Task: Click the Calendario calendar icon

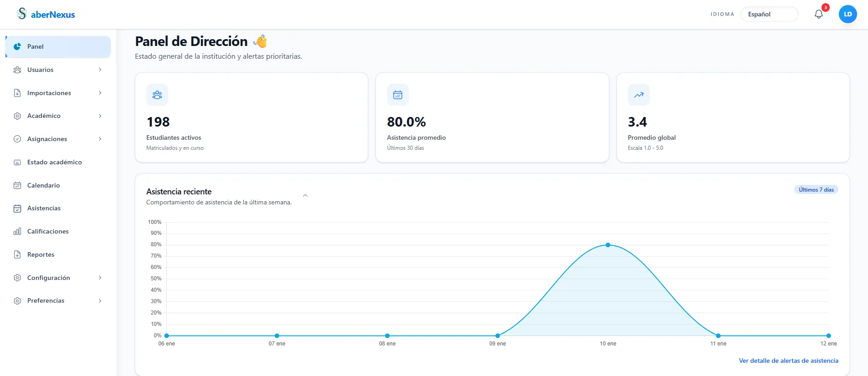Action: coord(17,185)
